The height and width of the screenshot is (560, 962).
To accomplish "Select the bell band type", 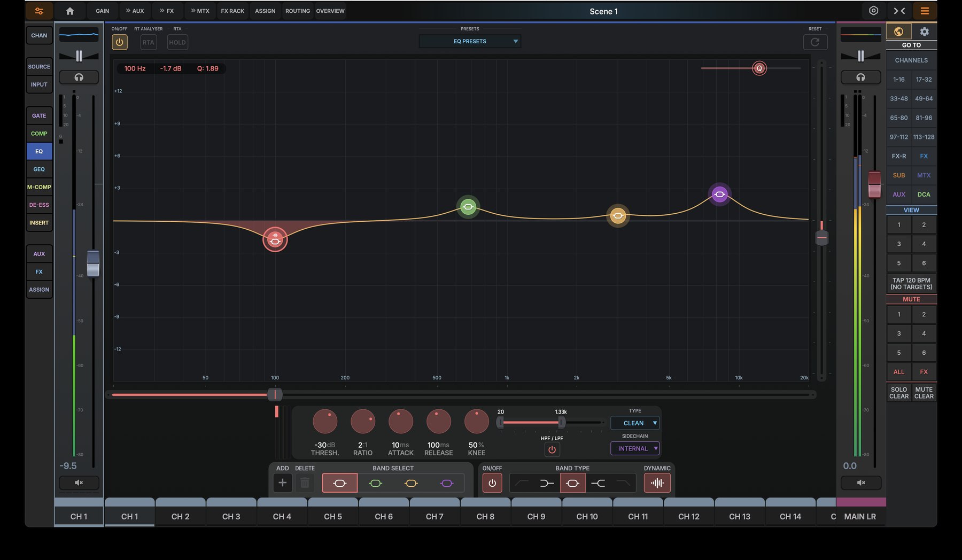I will click(572, 483).
